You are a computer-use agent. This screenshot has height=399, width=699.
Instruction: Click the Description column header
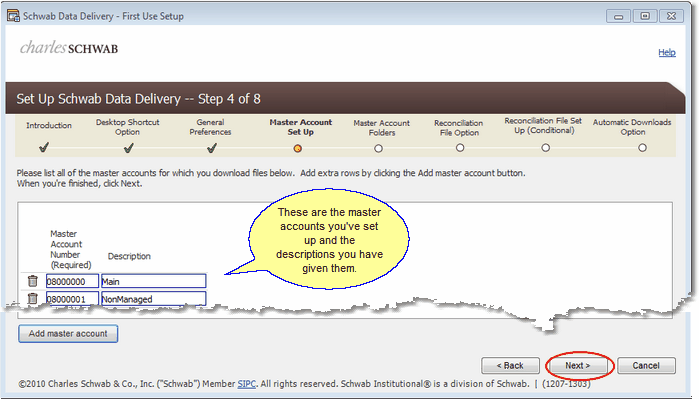pos(129,256)
